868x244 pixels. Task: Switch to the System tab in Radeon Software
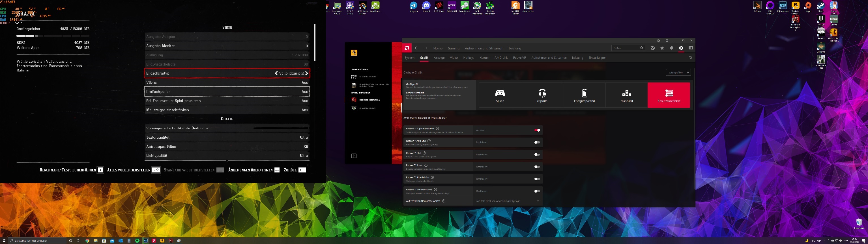[x=409, y=58]
